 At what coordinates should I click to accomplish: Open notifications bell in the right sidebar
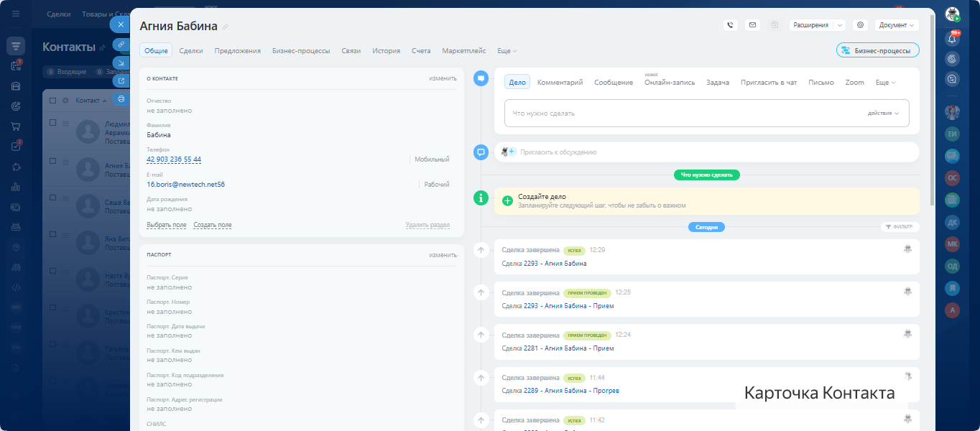pyautogui.click(x=953, y=40)
